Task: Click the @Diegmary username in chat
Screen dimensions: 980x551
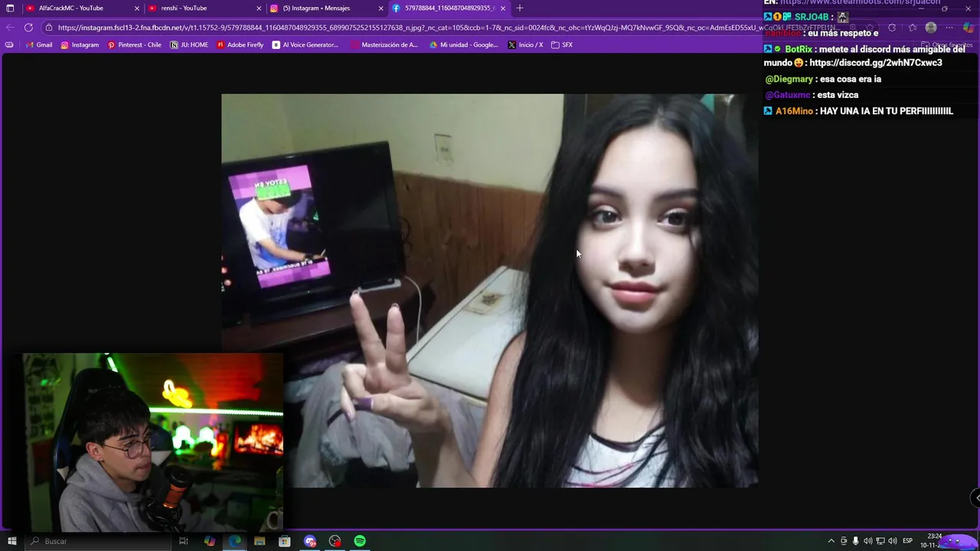Action: 789,79
